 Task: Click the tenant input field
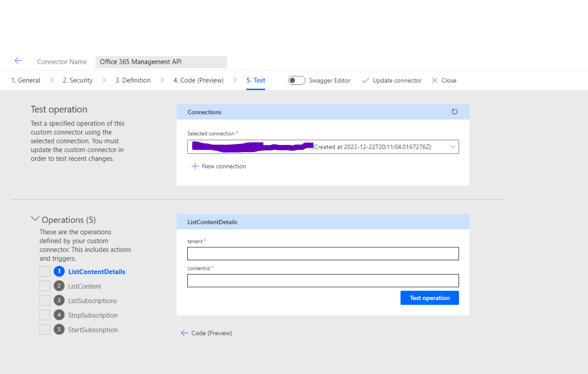[323, 254]
